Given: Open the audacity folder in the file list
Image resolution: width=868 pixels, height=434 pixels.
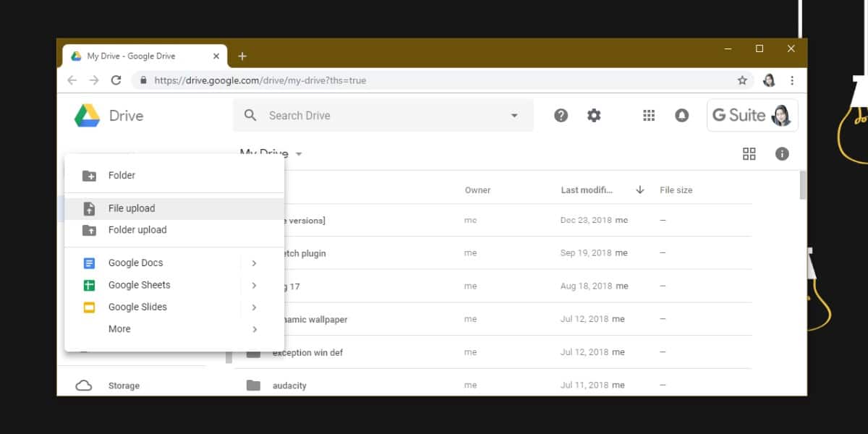Looking at the screenshot, I should [289, 385].
